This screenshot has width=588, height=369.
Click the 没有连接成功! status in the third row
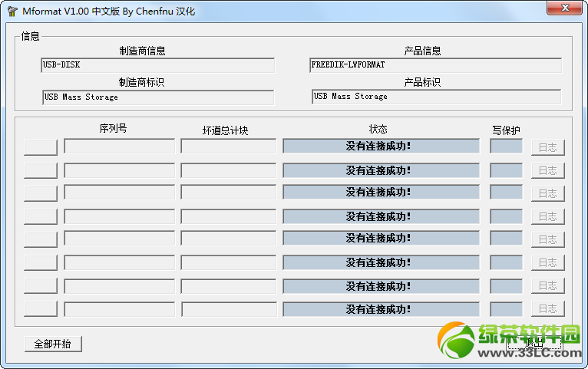382,193
